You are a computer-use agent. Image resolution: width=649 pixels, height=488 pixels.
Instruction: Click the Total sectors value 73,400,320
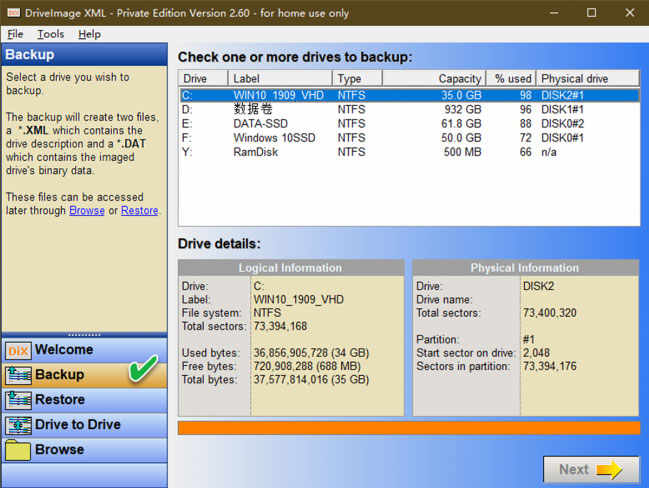549,313
